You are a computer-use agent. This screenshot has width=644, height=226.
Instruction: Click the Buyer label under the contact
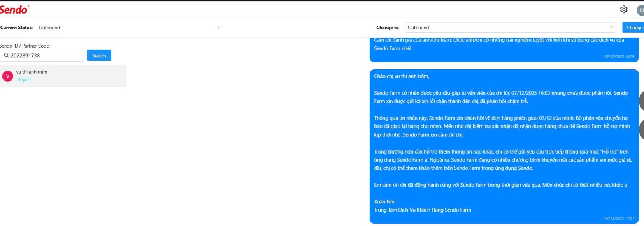click(23, 80)
